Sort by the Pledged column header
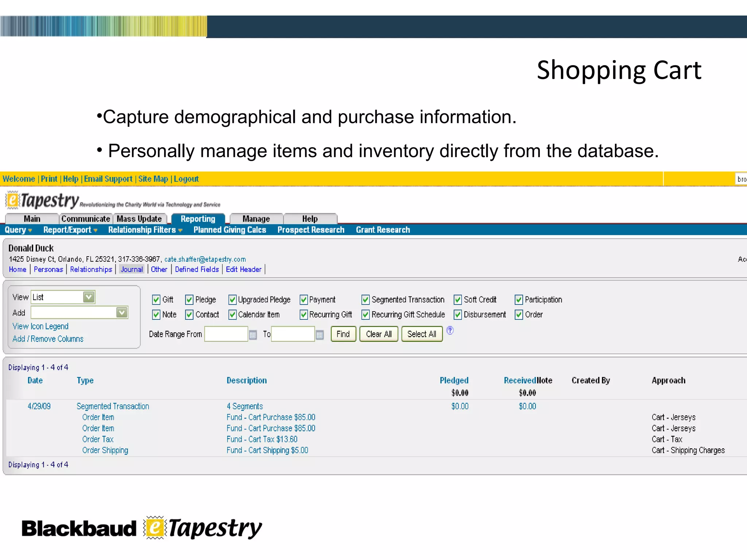The height and width of the screenshot is (560, 747). pyautogui.click(x=454, y=381)
